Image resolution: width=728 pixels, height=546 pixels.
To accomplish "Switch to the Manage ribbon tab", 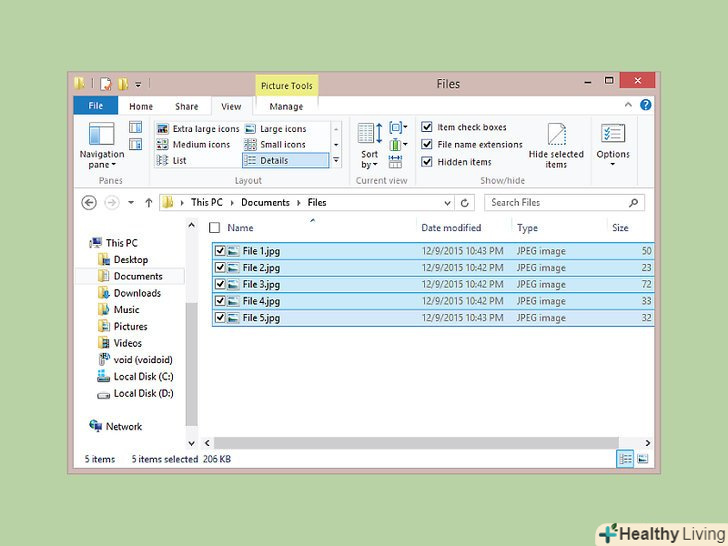I will [x=286, y=106].
